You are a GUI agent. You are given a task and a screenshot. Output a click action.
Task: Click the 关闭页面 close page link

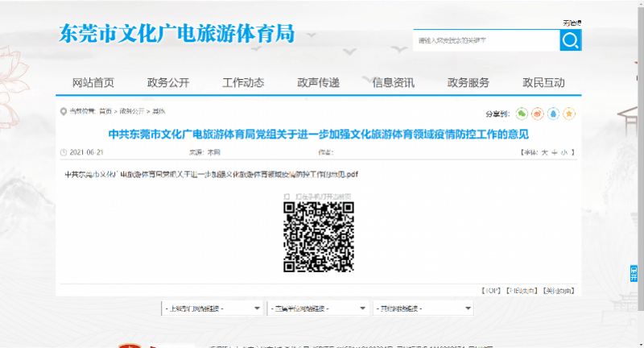[x=559, y=291]
